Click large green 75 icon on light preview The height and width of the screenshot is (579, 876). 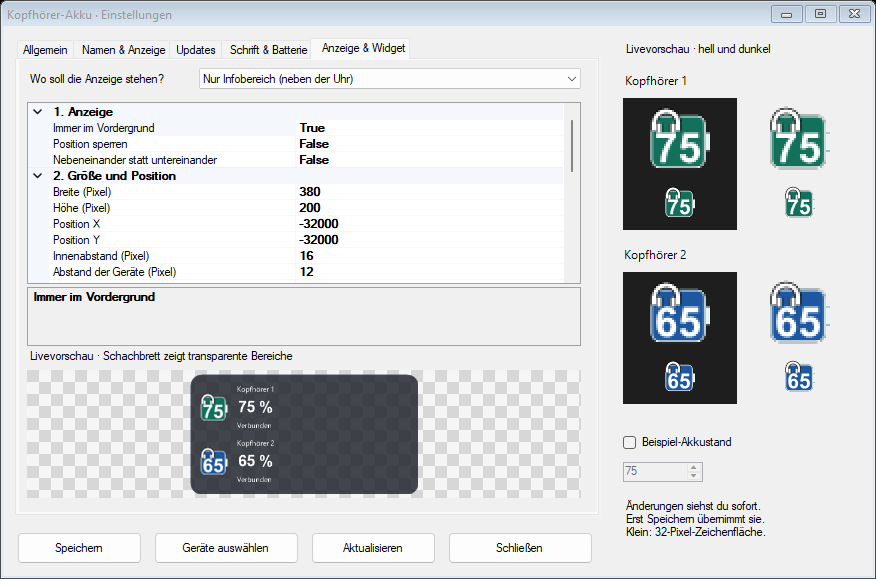click(x=799, y=139)
